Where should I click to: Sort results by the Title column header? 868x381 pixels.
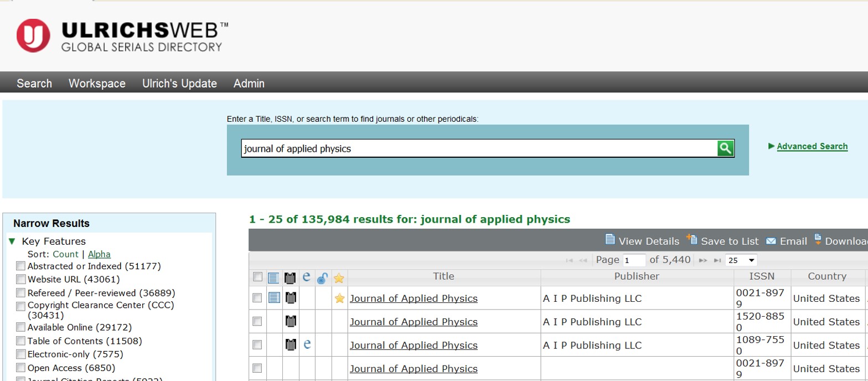coord(444,276)
